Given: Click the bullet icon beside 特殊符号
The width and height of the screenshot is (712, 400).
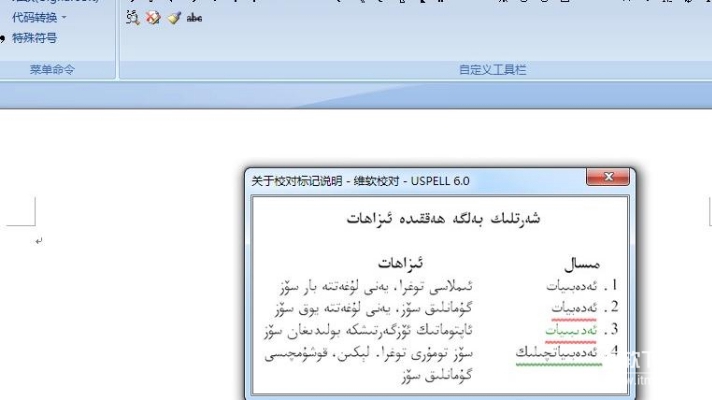Looking at the screenshot, I should pyautogui.click(x=3, y=39).
